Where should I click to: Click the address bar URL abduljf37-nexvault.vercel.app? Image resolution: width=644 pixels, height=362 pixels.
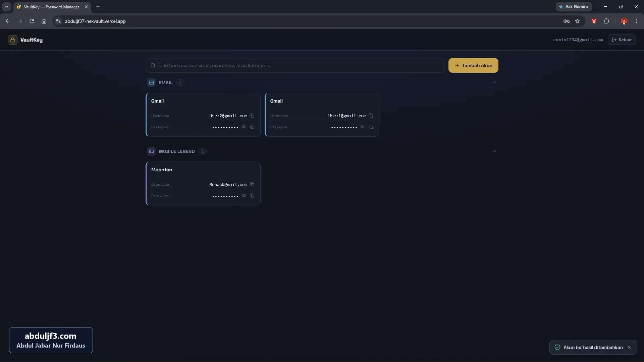(95, 21)
